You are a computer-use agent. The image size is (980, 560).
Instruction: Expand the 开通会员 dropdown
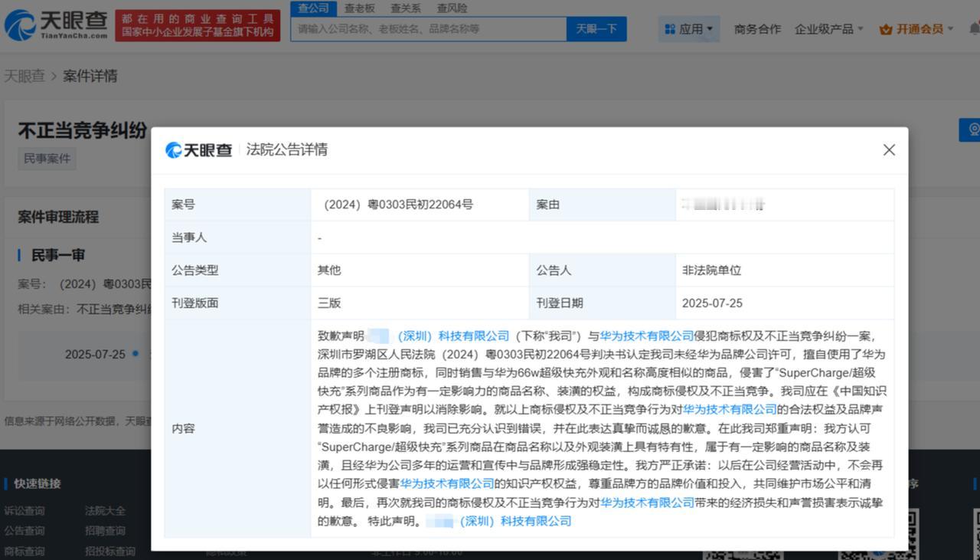pyautogui.click(x=916, y=29)
